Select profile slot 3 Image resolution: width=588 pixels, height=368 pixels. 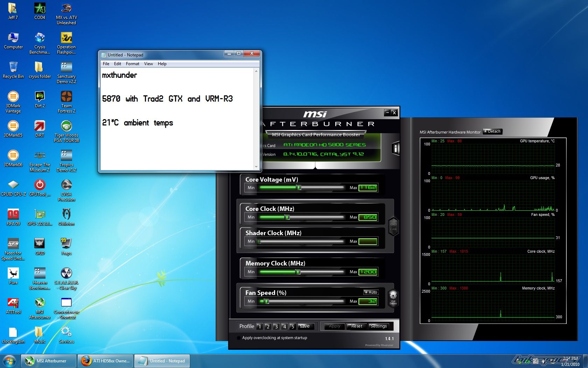pos(276,326)
